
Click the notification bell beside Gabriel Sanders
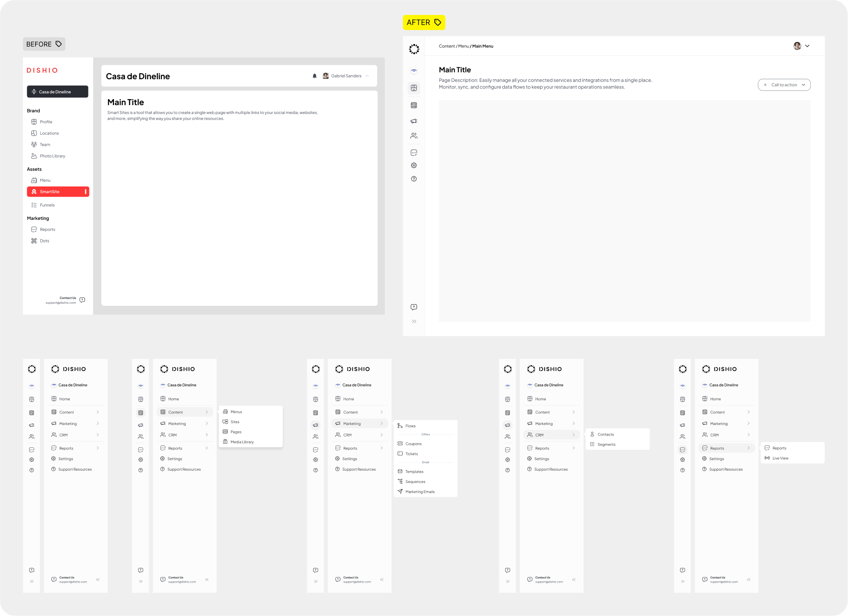314,76
